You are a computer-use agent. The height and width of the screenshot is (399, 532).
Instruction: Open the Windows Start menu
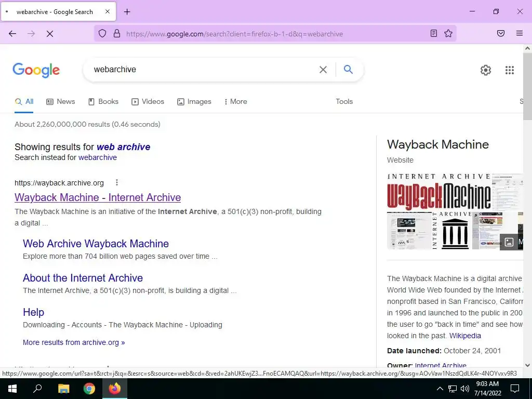(12, 389)
